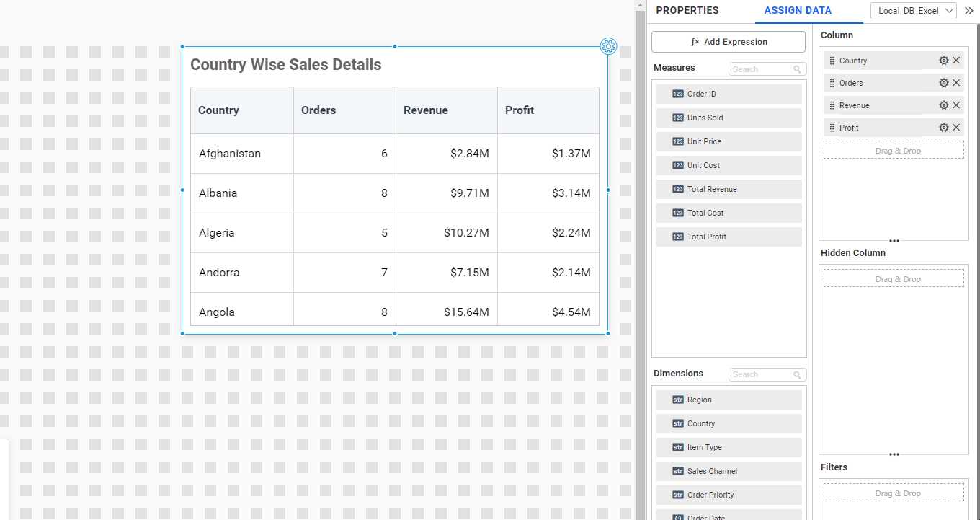980x520 pixels.
Task: Collapse panel with double chevron icon
Action: coord(968,11)
